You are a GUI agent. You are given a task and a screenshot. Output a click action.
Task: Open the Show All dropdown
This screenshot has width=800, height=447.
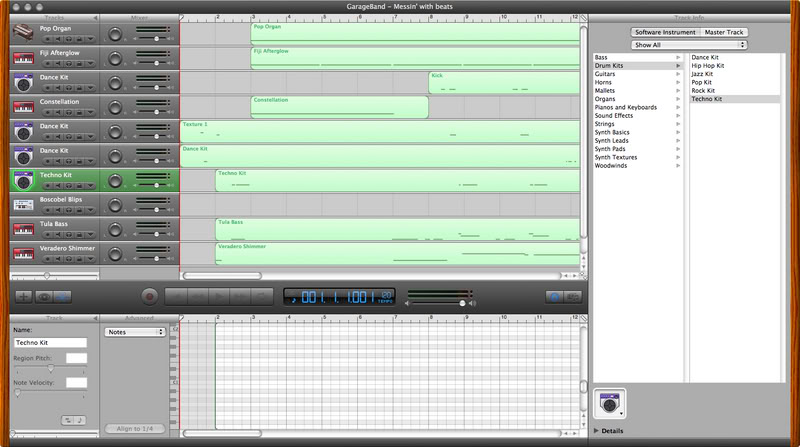pos(689,45)
